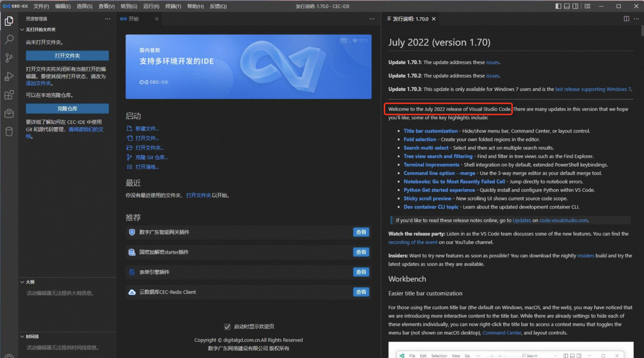Click the 克隆 Git 仓库 branch icon
This screenshot has width=644, height=358.
[130, 157]
